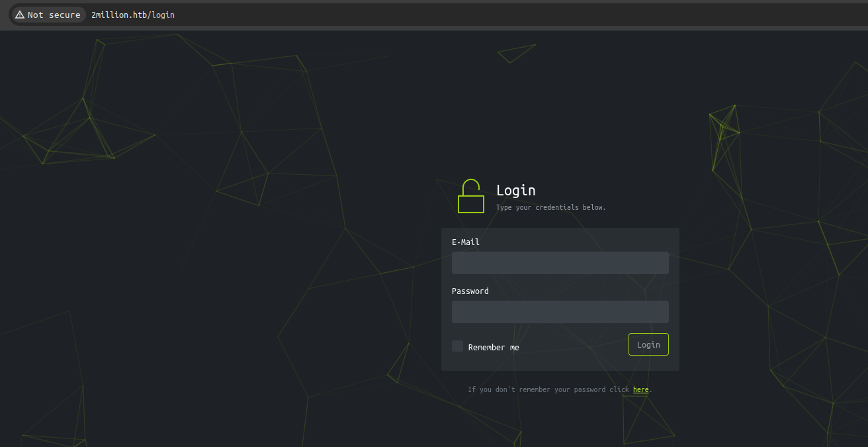Click the E-Mail field label
The width and height of the screenshot is (868, 447).
tap(466, 242)
